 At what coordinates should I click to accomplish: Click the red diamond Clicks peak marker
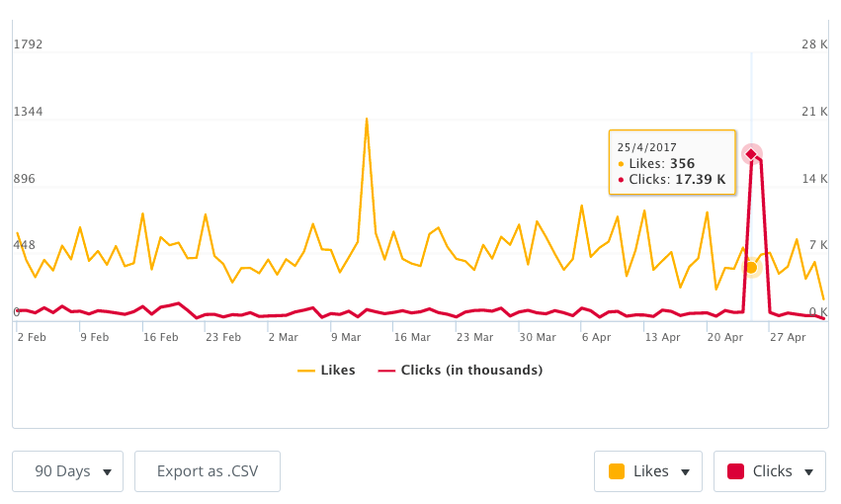pyautogui.click(x=751, y=154)
